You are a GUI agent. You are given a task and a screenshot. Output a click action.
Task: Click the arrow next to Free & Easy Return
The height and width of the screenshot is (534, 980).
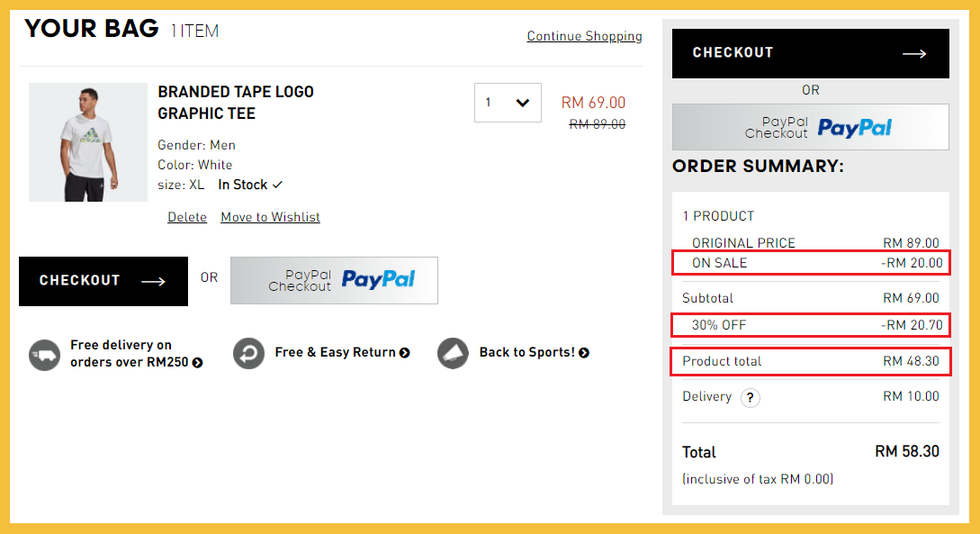[x=405, y=353]
